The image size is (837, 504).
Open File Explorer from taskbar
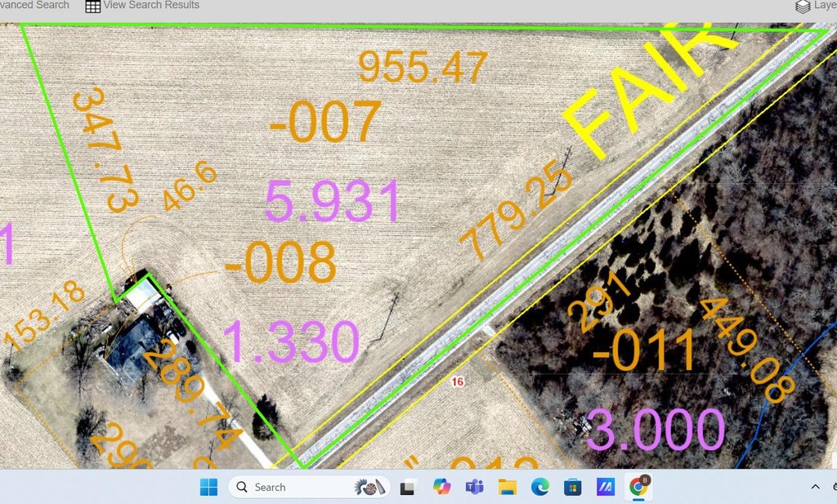(x=507, y=488)
